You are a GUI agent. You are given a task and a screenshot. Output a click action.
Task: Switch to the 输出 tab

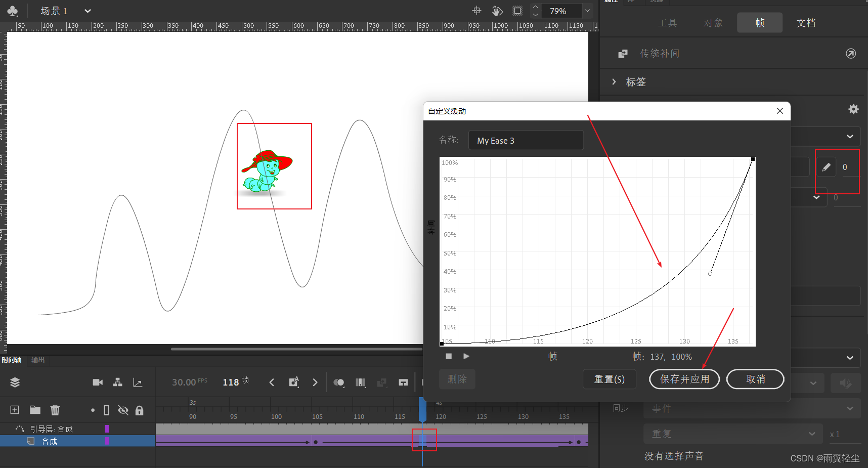pyautogui.click(x=38, y=360)
